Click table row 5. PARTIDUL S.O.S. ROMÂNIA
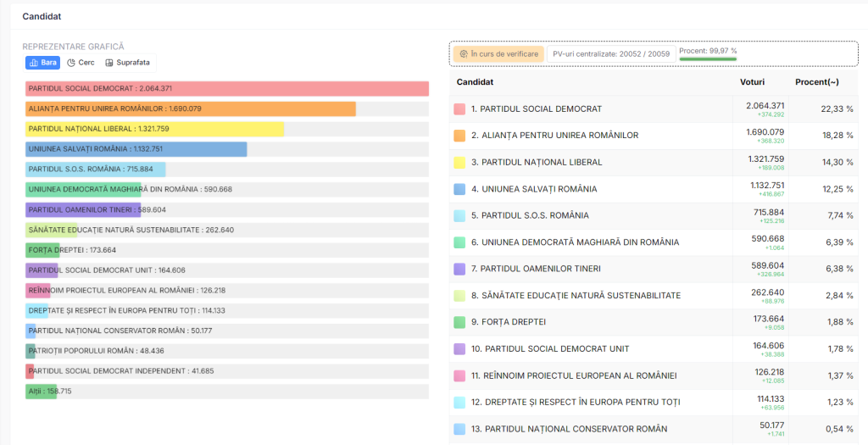The width and height of the screenshot is (868, 445). [x=654, y=215]
